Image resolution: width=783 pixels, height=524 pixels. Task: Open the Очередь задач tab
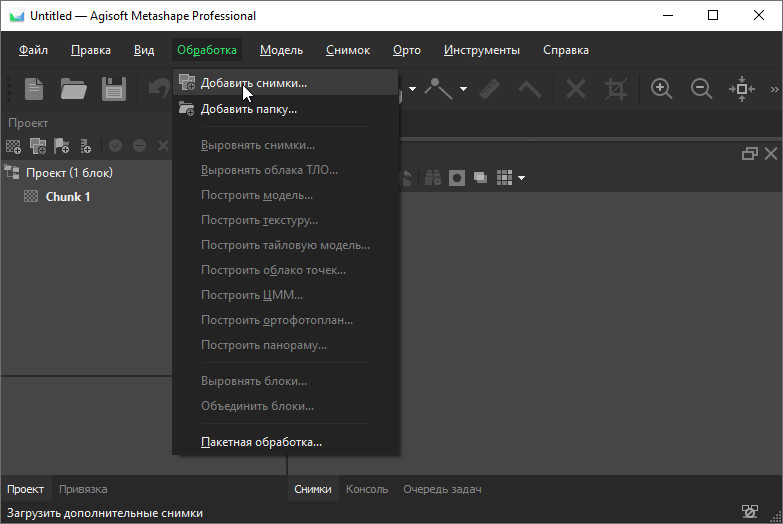pyautogui.click(x=442, y=489)
